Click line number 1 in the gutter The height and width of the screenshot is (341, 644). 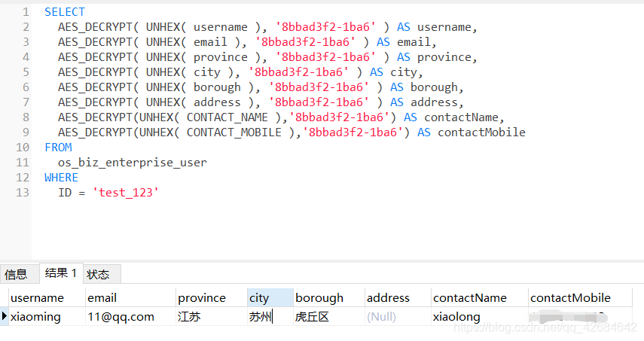point(26,12)
